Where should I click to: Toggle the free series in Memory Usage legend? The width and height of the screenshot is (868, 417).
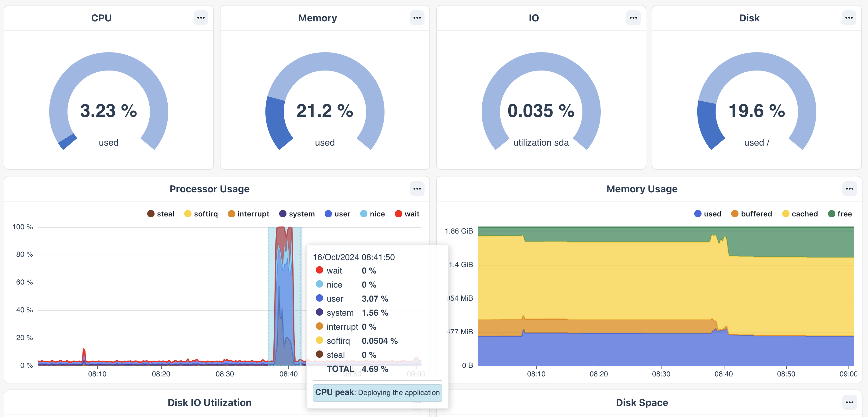tap(840, 214)
